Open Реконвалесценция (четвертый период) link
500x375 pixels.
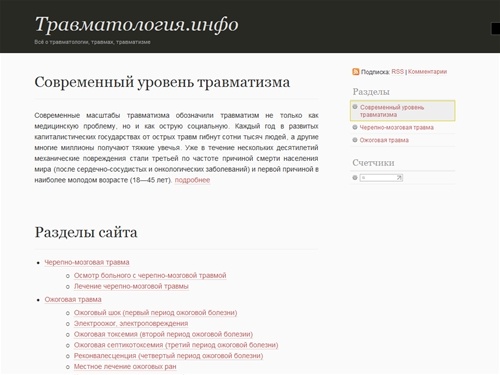[168, 356]
